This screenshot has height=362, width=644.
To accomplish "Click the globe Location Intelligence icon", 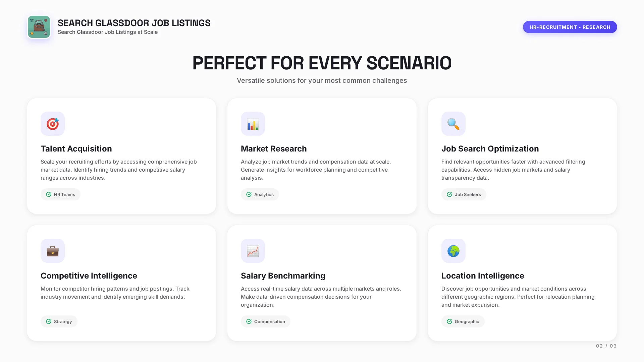I will pyautogui.click(x=453, y=251).
